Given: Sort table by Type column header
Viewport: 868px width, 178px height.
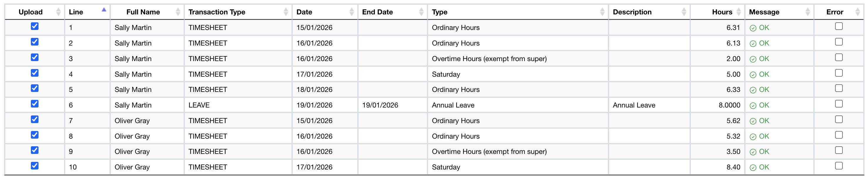Looking at the screenshot, I should tap(440, 12).
